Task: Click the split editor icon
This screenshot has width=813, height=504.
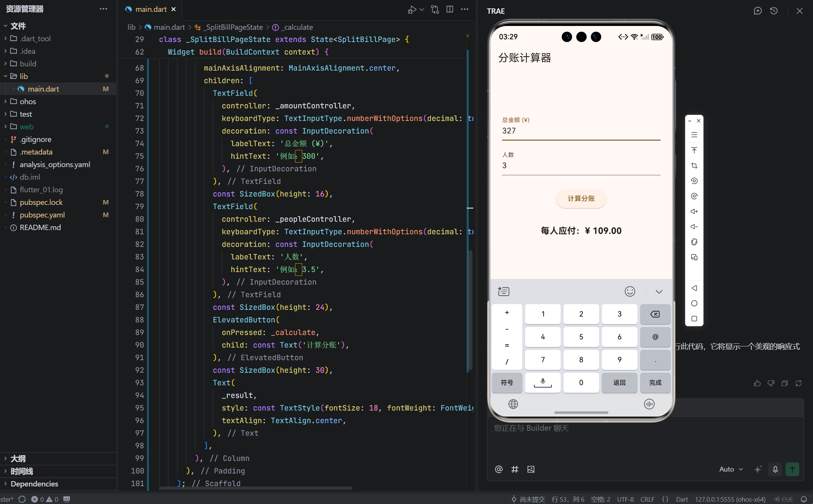Action: (450, 9)
